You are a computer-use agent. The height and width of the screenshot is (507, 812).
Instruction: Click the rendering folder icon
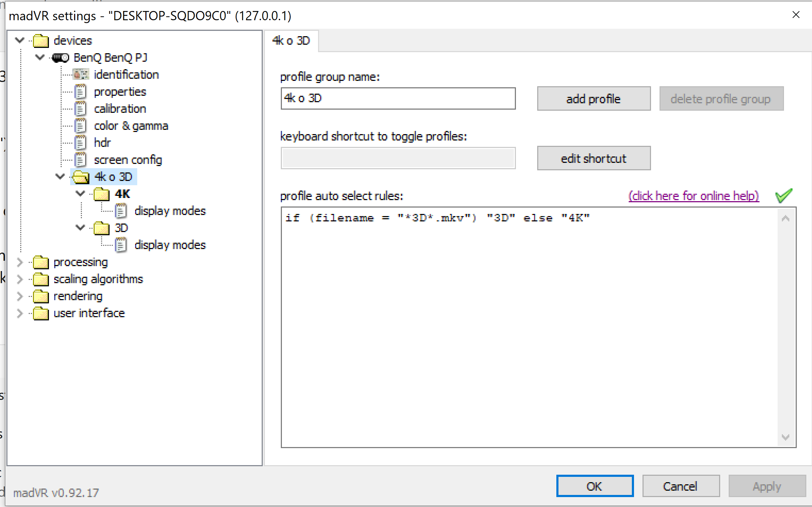(x=41, y=296)
